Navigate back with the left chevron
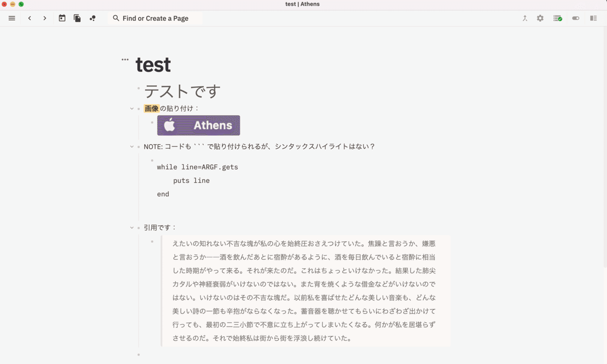 point(30,18)
